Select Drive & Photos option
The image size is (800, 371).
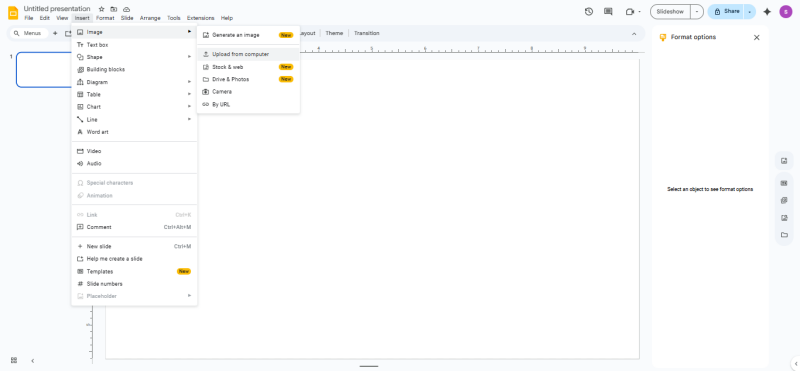coord(248,79)
